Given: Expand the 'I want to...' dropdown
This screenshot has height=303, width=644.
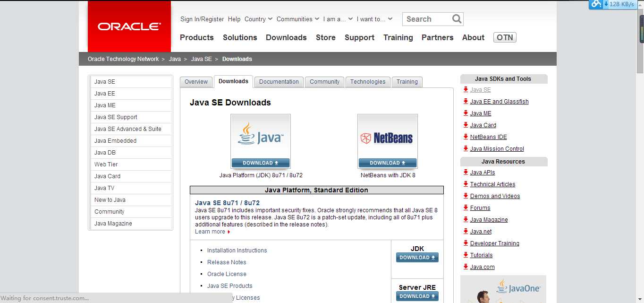Looking at the screenshot, I should click(374, 19).
